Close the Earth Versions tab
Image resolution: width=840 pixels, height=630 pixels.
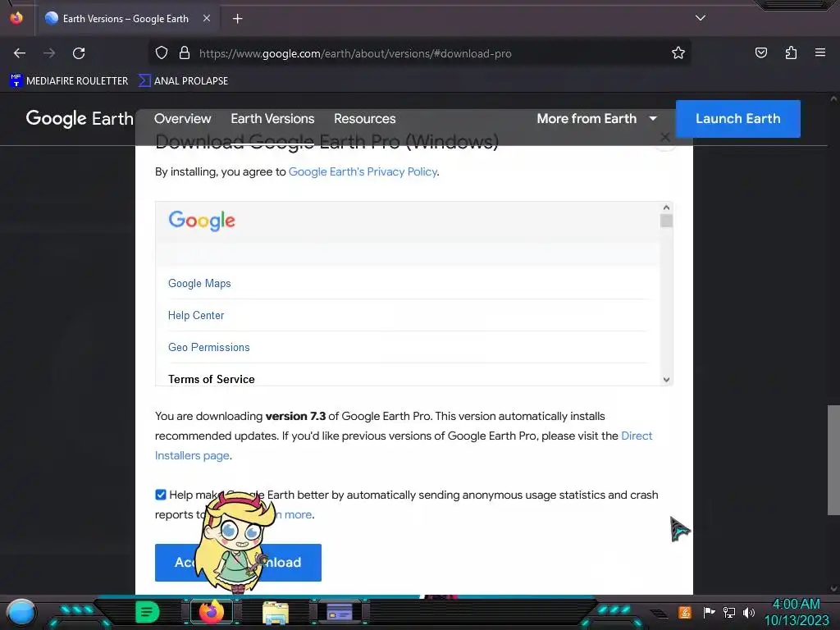[x=207, y=18]
